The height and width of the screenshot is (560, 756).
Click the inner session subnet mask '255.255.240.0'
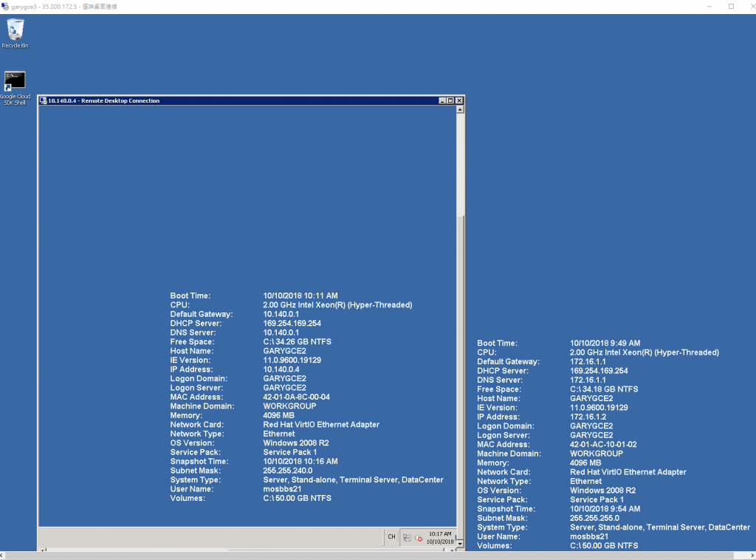coord(288,471)
